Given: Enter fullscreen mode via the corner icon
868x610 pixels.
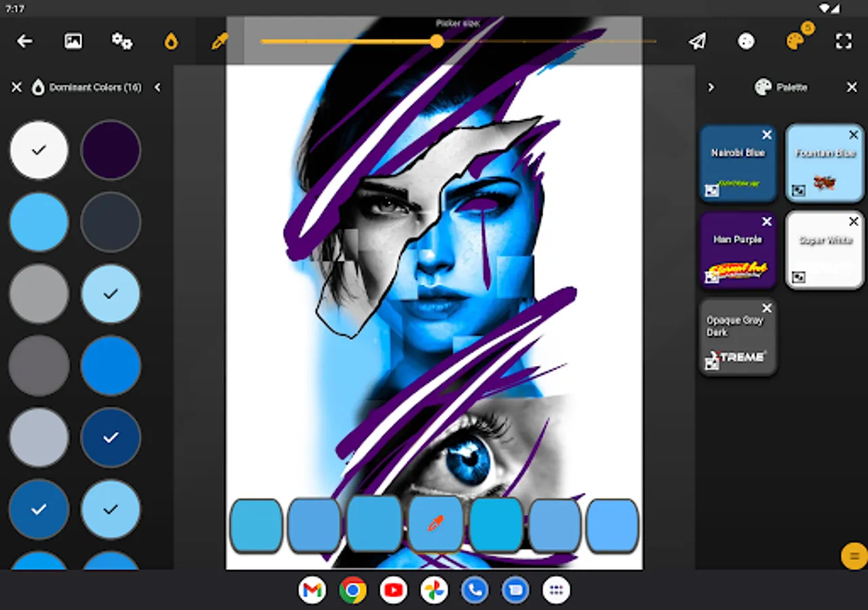Looking at the screenshot, I should coord(843,41).
